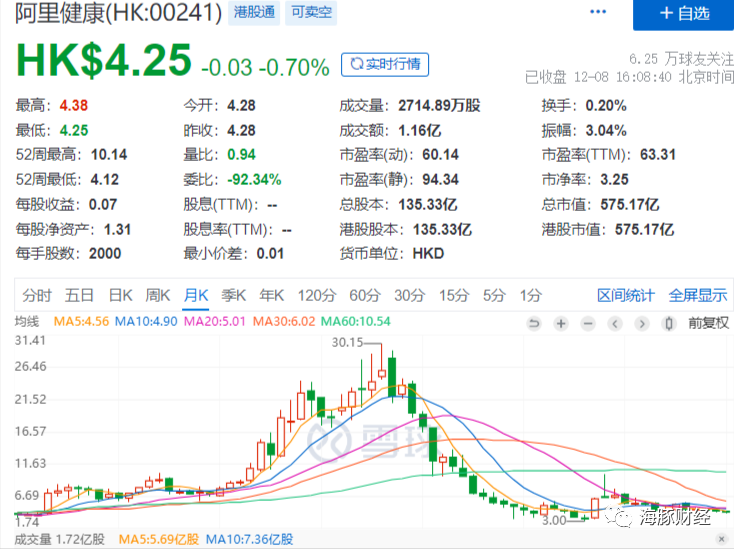Click the candlestick style icon
Image resolution: width=734 pixels, height=549 pixels.
pos(669,323)
